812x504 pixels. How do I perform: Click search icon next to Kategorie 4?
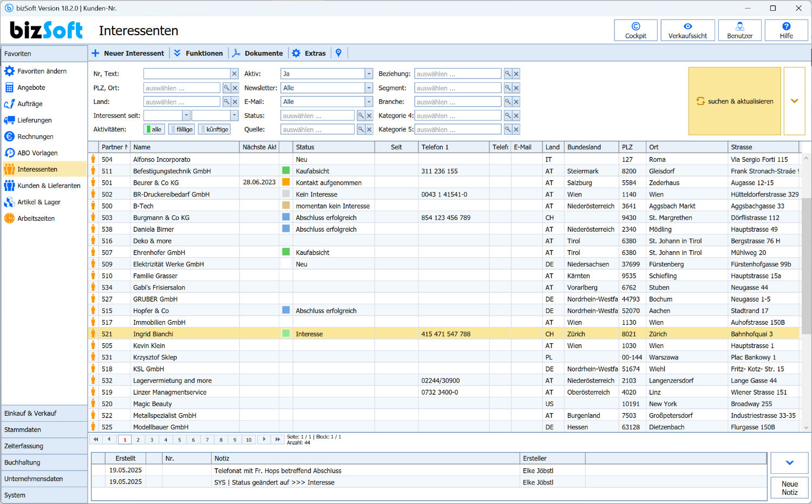[508, 115]
